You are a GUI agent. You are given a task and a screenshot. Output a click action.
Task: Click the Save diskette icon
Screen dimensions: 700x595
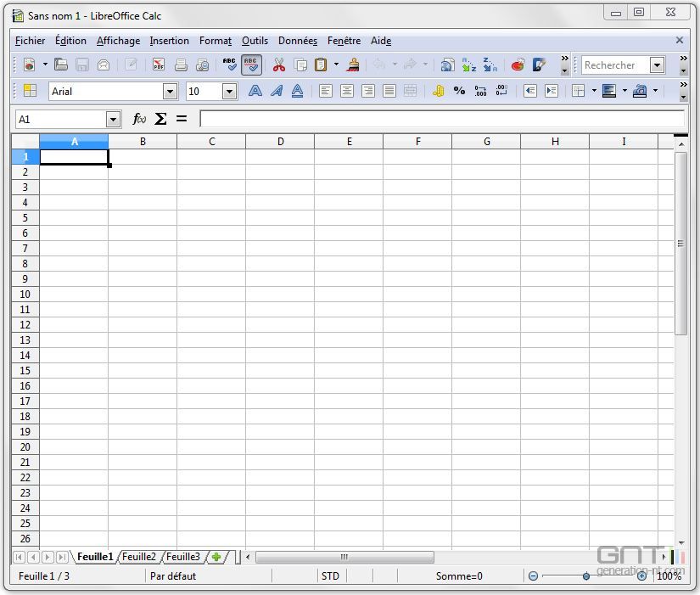(82, 65)
